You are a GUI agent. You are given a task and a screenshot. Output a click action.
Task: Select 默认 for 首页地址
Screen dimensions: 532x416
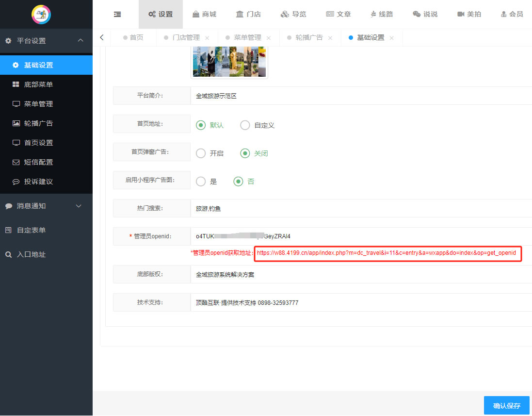[x=201, y=125]
